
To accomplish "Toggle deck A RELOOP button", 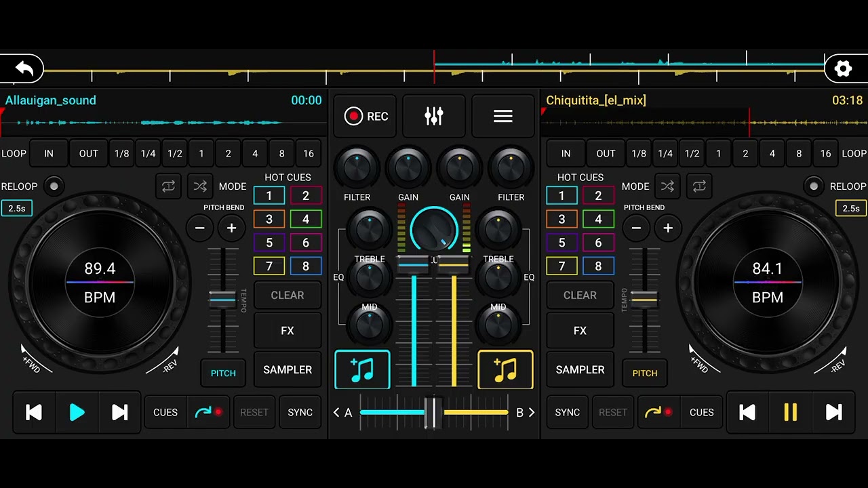I will click(x=54, y=186).
